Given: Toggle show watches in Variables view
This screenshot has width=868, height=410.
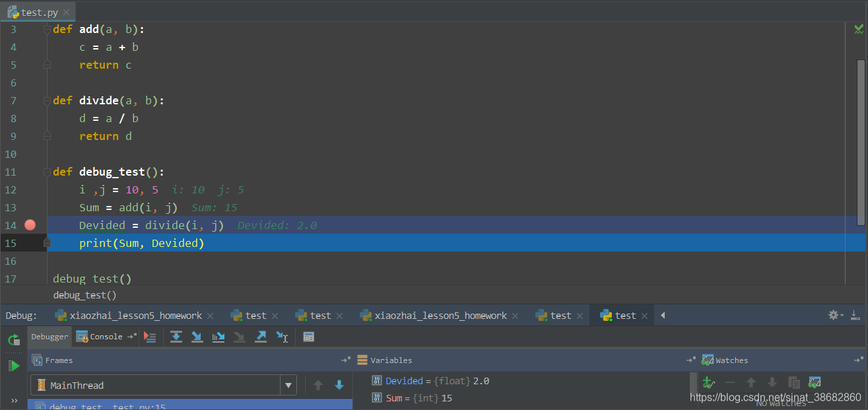Looking at the screenshot, I should click(815, 382).
